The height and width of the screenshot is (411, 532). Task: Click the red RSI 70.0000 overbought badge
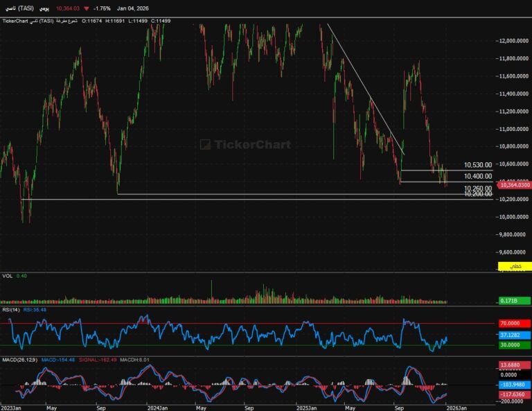pos(514,323)
